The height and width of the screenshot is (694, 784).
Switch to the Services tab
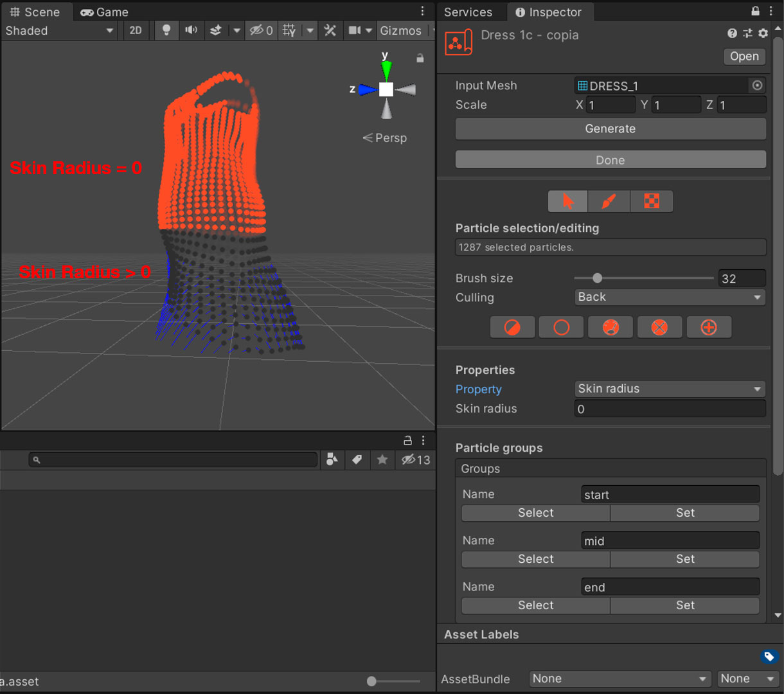pos(468,12)
